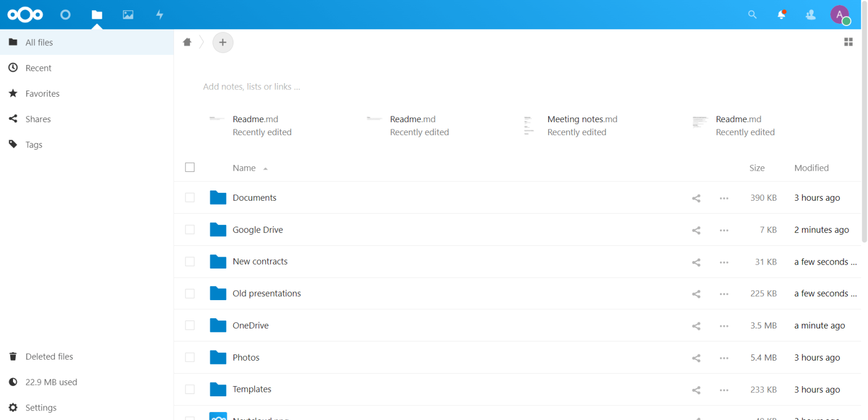This screenshot has height=420, width=868.
Task: Open the Activity lightning icon
Action: (160, 15)
